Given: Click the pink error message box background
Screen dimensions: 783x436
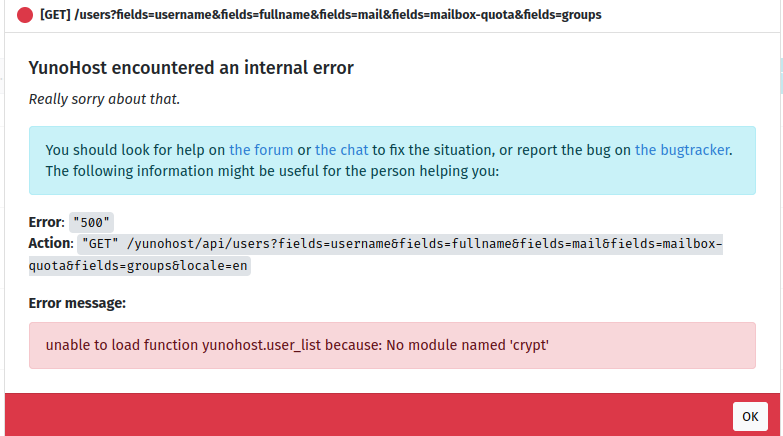Looking at the screenshot, I should pos(650,345).
